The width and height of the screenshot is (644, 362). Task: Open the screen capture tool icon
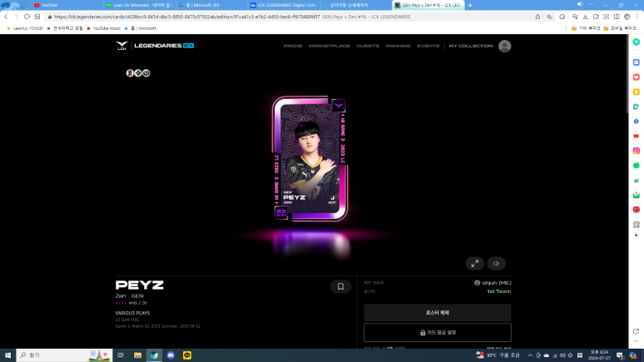click(606, 17)
